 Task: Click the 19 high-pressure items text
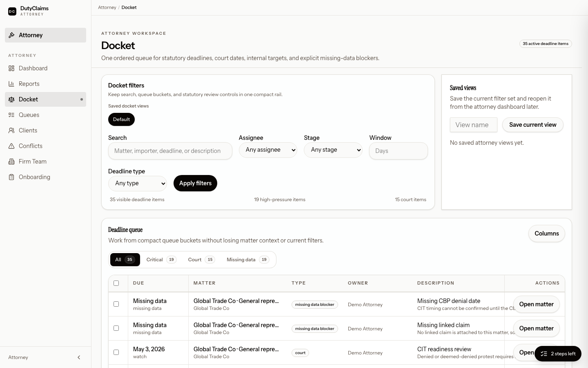pos(280,200)
